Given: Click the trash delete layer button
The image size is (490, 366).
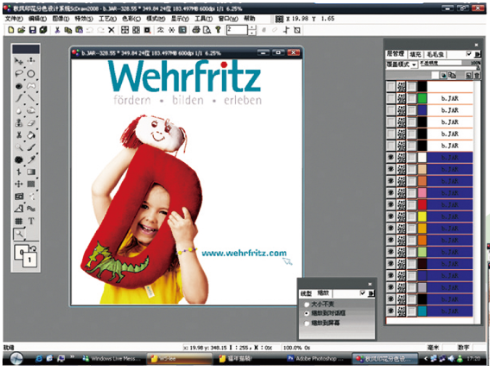Looking at the screenshot, I should 477,76.
